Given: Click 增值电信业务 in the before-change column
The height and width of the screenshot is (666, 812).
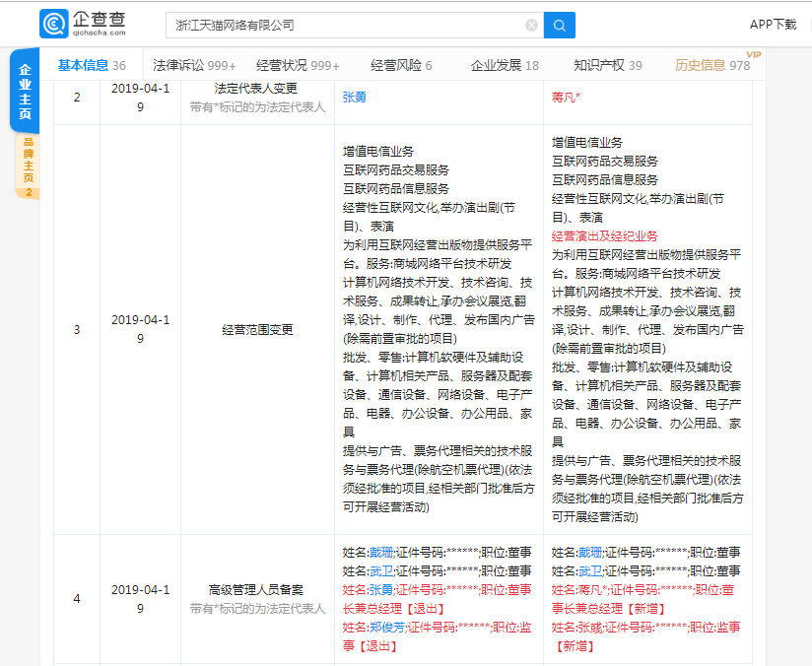Looking at the screenshot, I should pos(378,152).
